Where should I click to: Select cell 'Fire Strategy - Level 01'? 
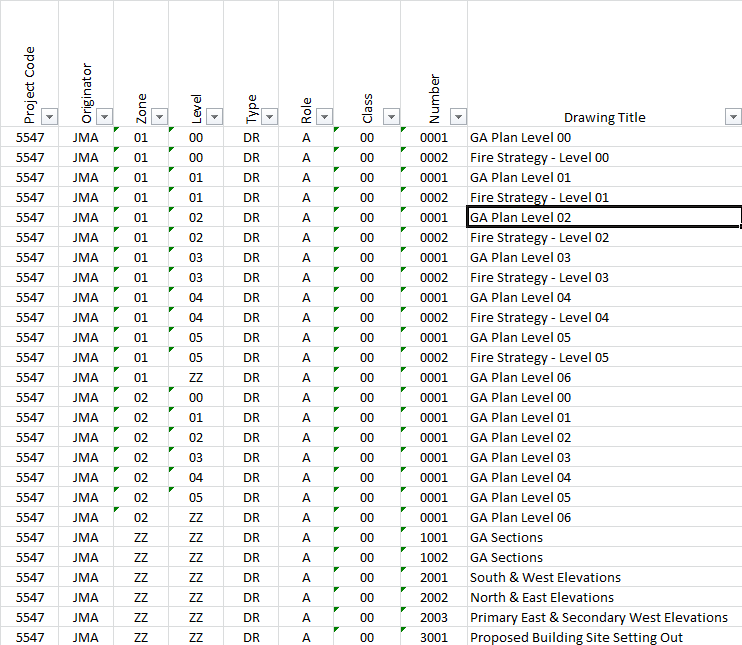click(x=604, y=197)
